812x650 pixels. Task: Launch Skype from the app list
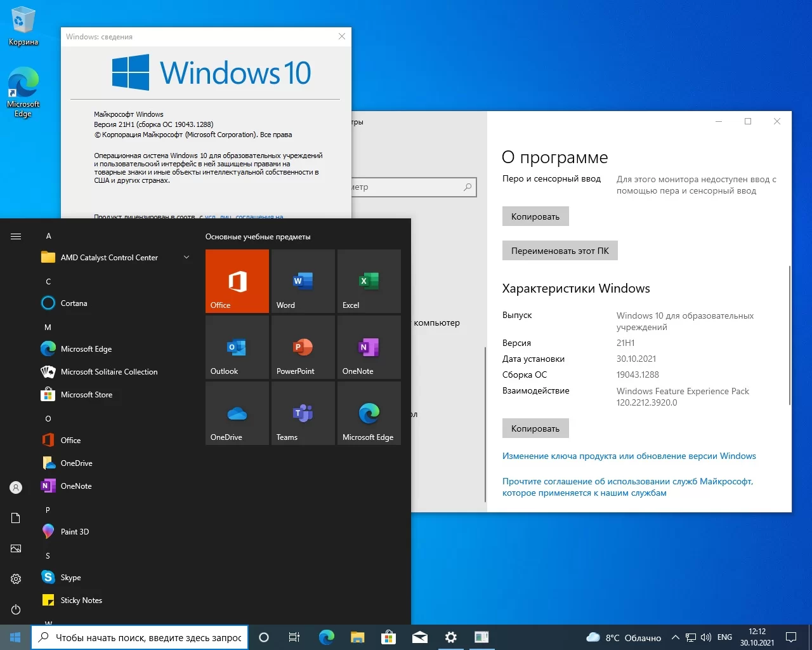click(x=115, y=578)
